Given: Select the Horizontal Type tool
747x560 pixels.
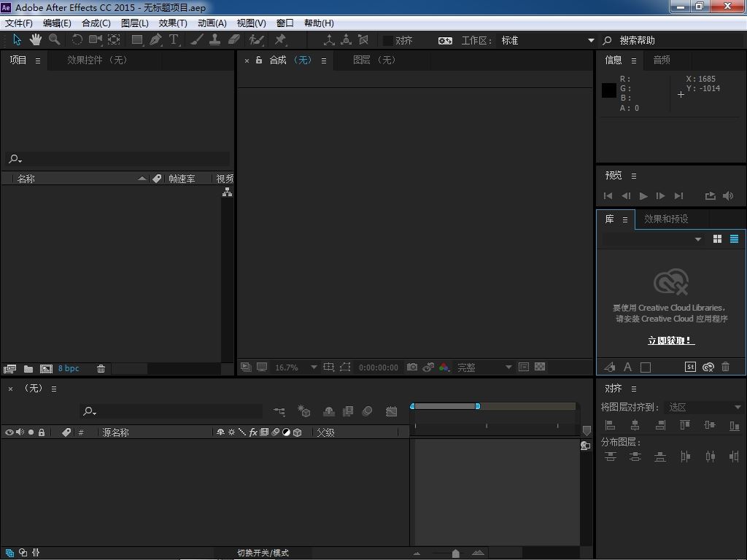Looking at the screenshot, I should pyautogui.click(x=174, y=39).
